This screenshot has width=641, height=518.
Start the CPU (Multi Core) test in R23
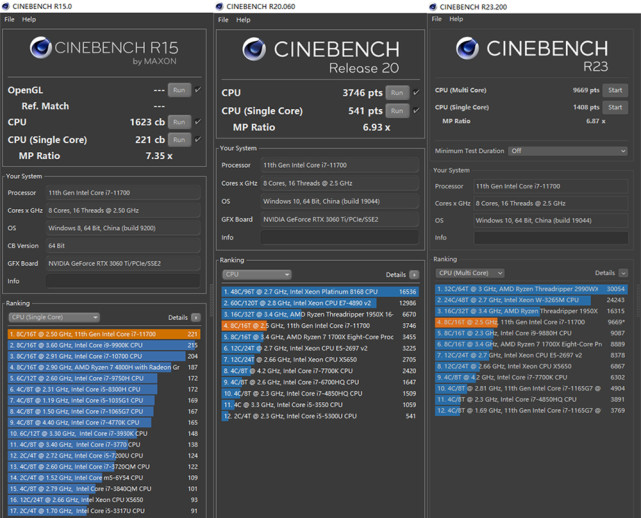click(615, 90)
